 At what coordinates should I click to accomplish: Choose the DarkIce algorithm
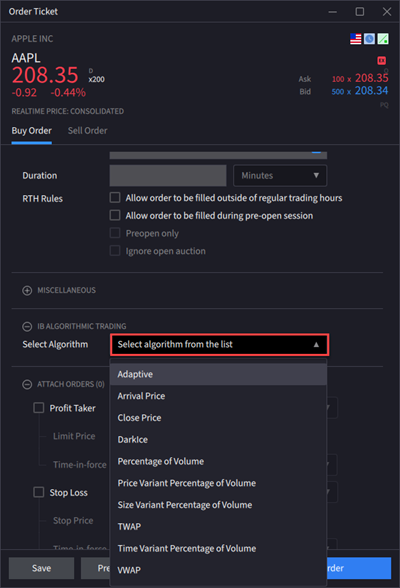click(218, 440)
